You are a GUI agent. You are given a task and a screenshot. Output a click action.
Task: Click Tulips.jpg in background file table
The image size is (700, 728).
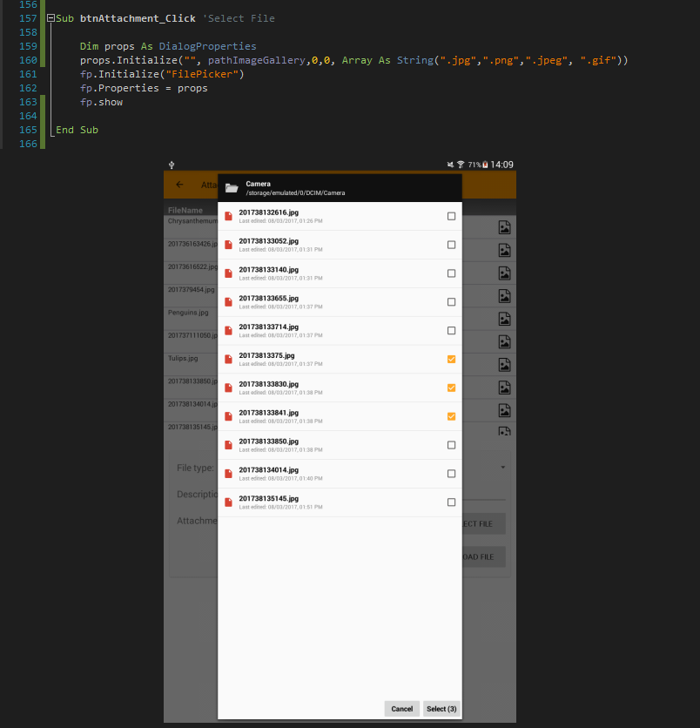tap(183, 359)
